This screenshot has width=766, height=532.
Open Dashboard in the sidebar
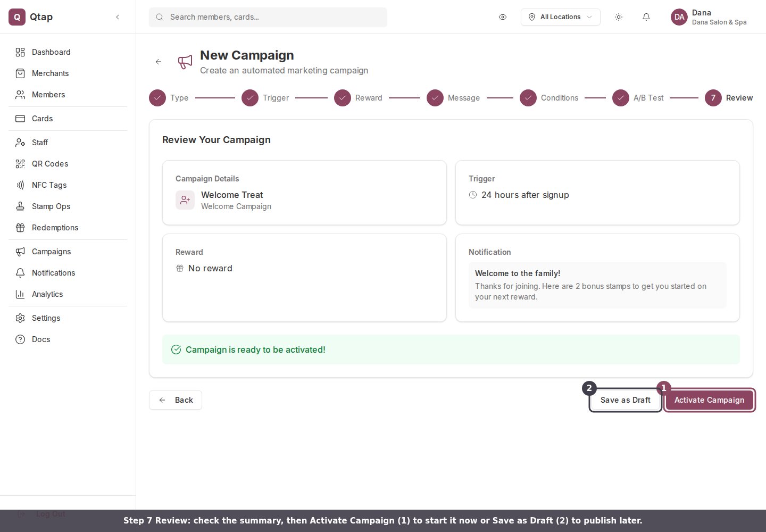click(x=68, y=52)
